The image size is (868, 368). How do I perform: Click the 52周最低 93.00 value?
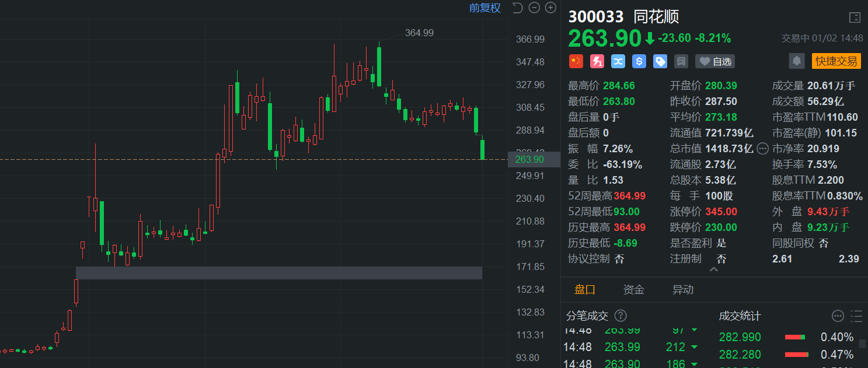click(626, 212)
